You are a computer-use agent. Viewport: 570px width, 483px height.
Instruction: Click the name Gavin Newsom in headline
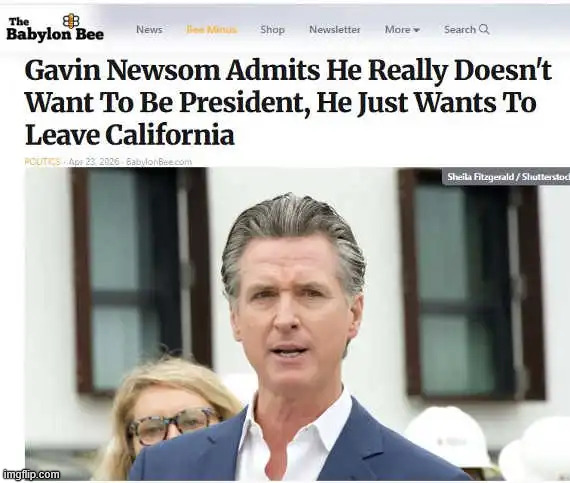click(123, 70)
